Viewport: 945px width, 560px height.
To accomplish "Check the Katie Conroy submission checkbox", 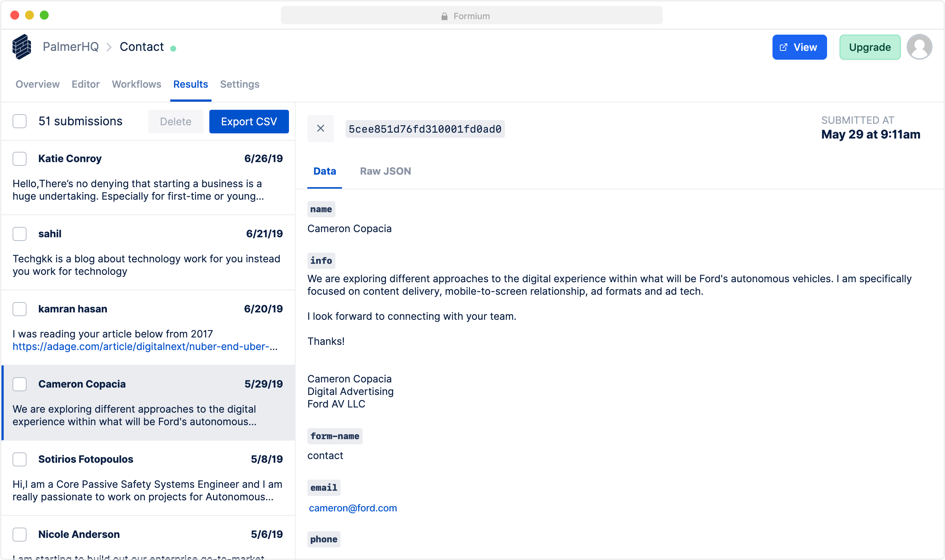I will click(19, 159).
